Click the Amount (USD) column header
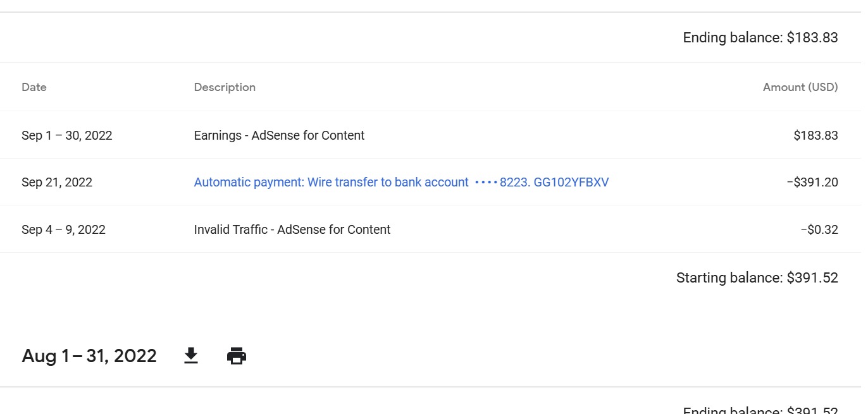The width and height of the screenshot is (868, 414). pyautogui.click(x=800, y=87)
